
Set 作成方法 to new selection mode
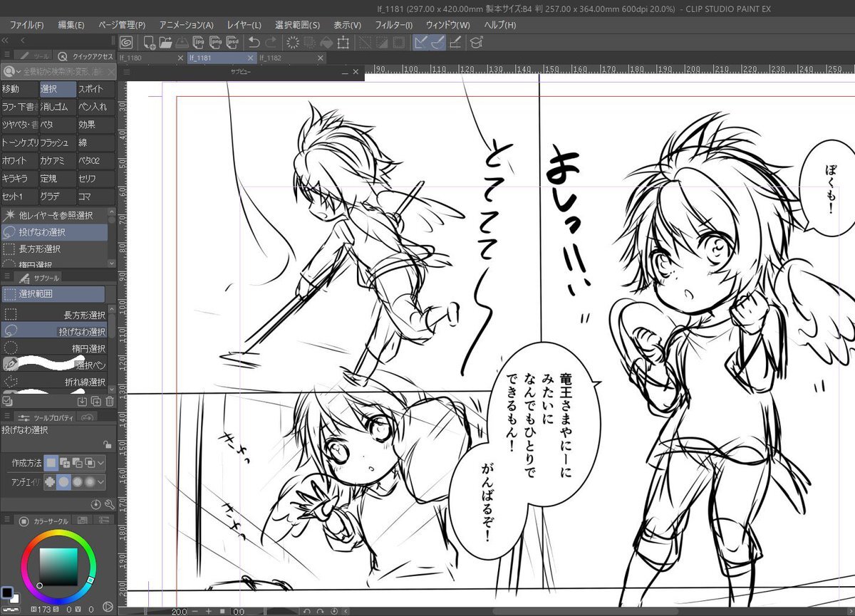[x=51, y=463]
